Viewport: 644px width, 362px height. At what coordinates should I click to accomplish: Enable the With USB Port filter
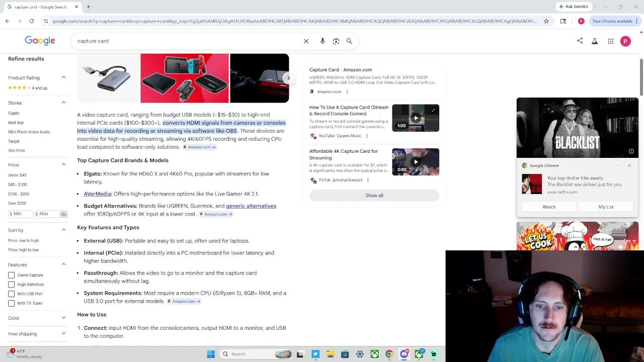[x=11, y=294]
